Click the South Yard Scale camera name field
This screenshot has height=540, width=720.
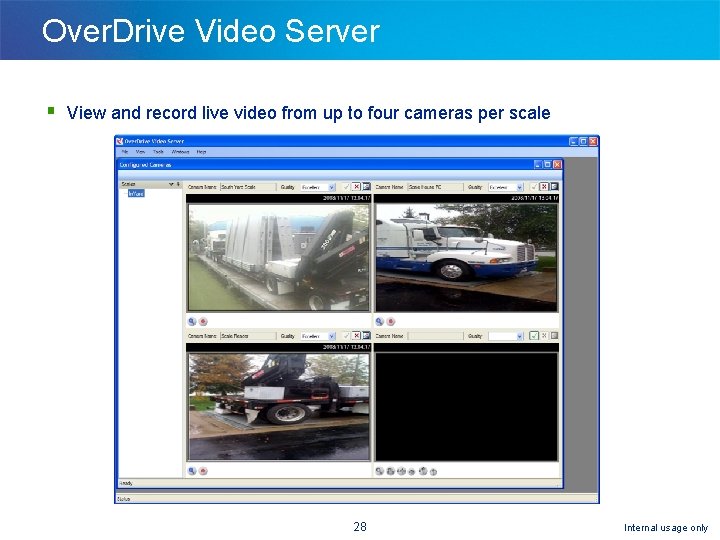click(248, 187)
